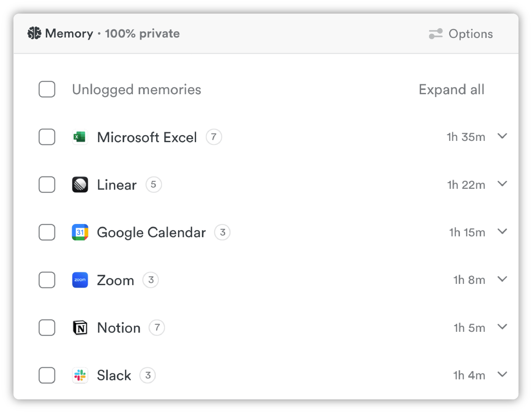Expand the Microsoft Excel memories chevron
This screenshot has width=532, height=413.
(502, 136)
